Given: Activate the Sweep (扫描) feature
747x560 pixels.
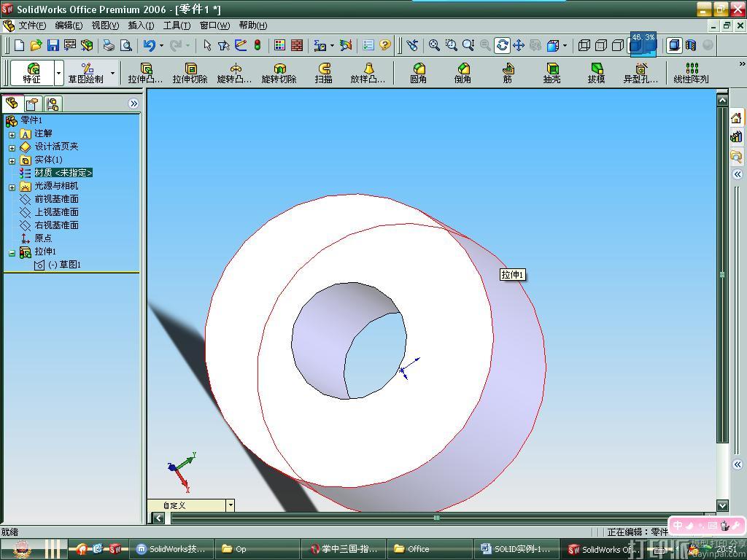Looking at the screenshot, I should point(323,72).
